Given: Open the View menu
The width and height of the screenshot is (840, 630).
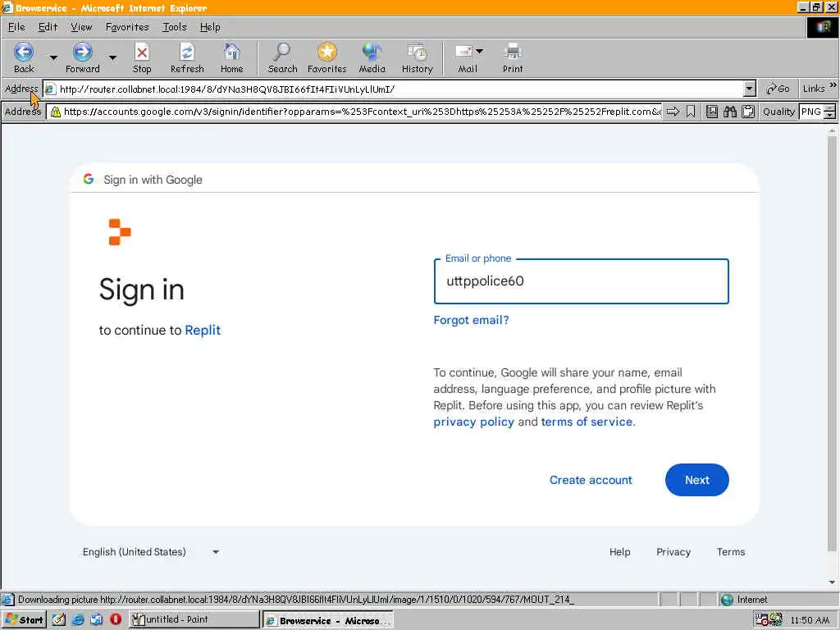Looking at the screenshot, I should [x=81, y=27].
